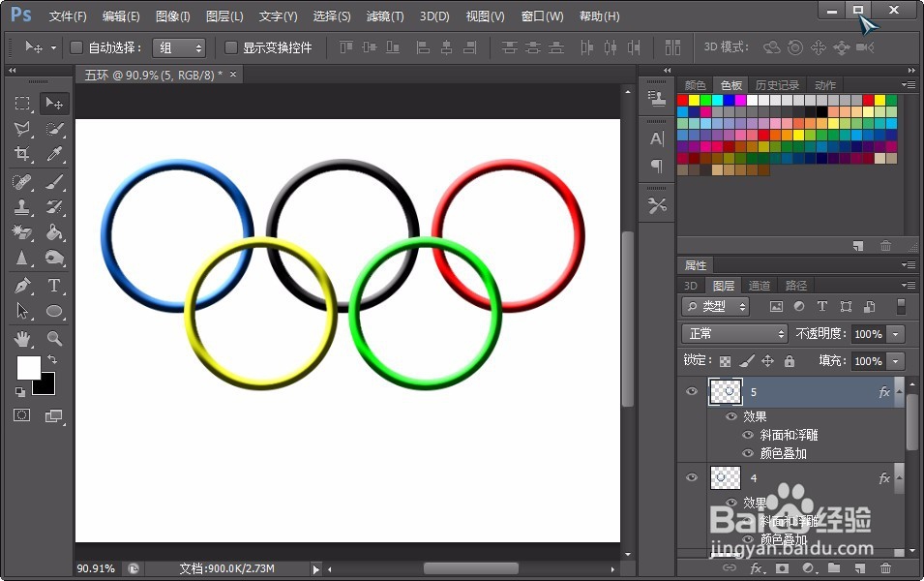Select the Move tool in toolbox
The width and height of the screenshot is (924, 581).
tap(54, 104)
